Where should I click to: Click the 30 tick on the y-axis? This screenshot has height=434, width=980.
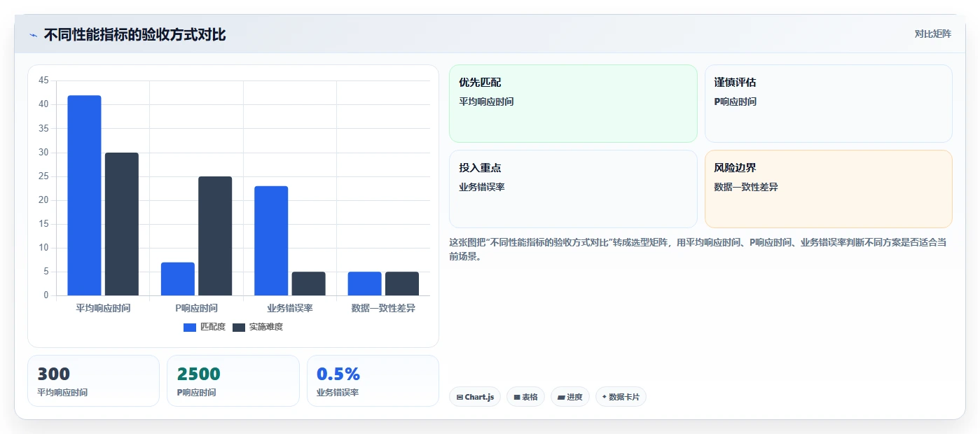43,152
